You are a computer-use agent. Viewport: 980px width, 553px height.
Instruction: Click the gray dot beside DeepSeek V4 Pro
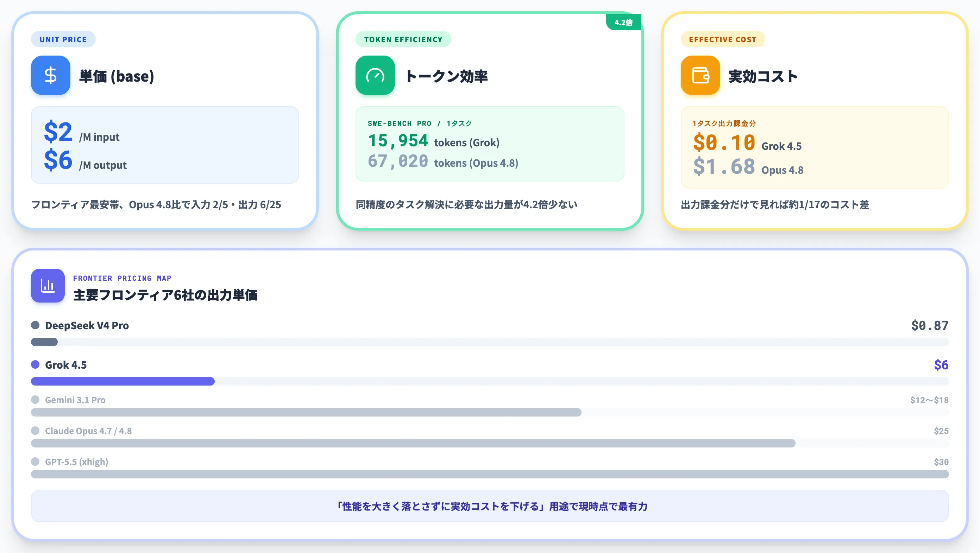(36, 325)
